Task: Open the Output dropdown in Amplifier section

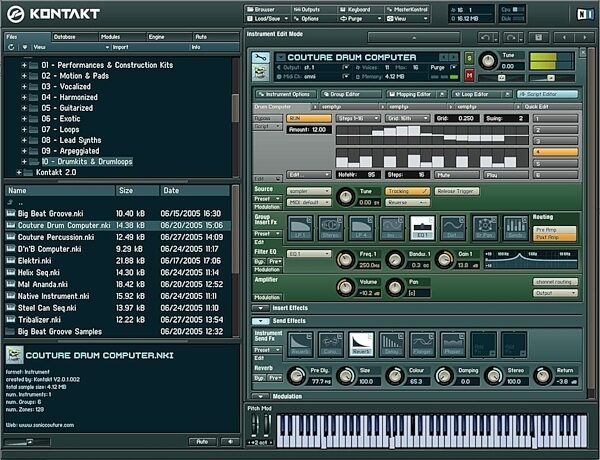Action: click(555, 293)
